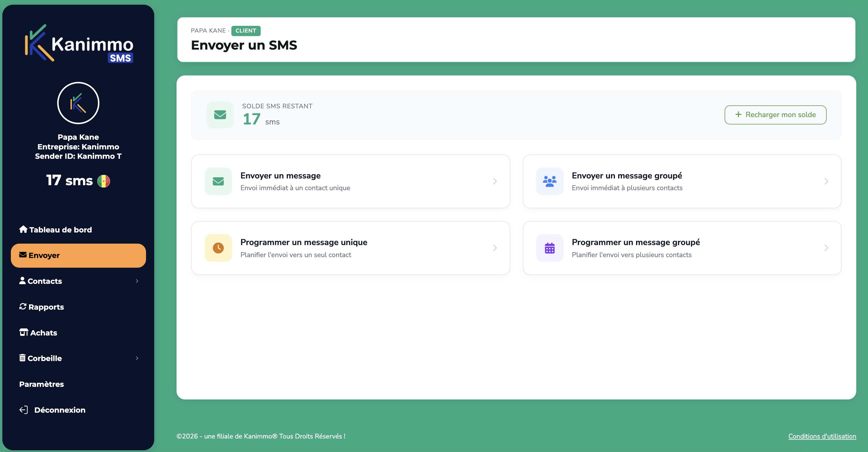Click the chevron arrow on Envoyer un message groupé card

[826, 181]
